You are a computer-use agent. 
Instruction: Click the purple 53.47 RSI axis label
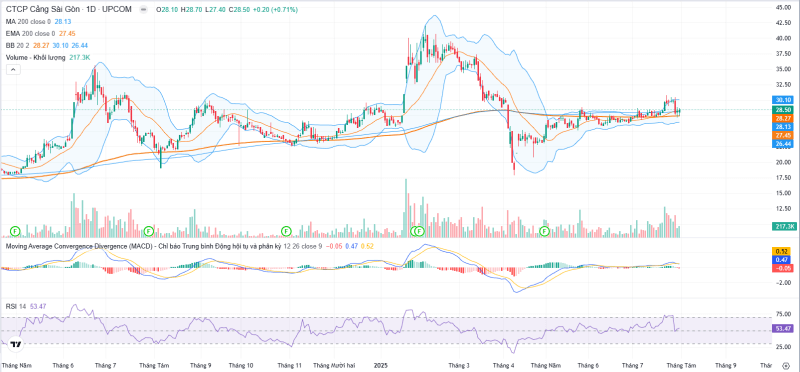click(x=783, y=329)
